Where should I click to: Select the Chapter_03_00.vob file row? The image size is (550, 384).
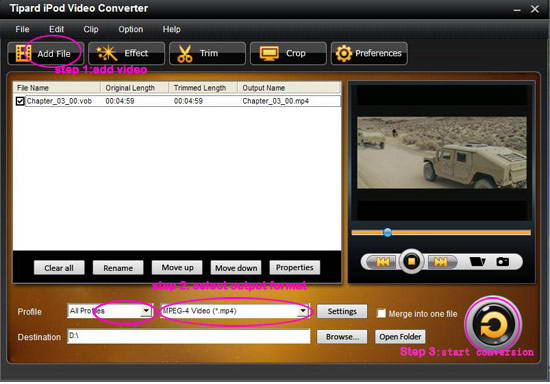point(177,101)
